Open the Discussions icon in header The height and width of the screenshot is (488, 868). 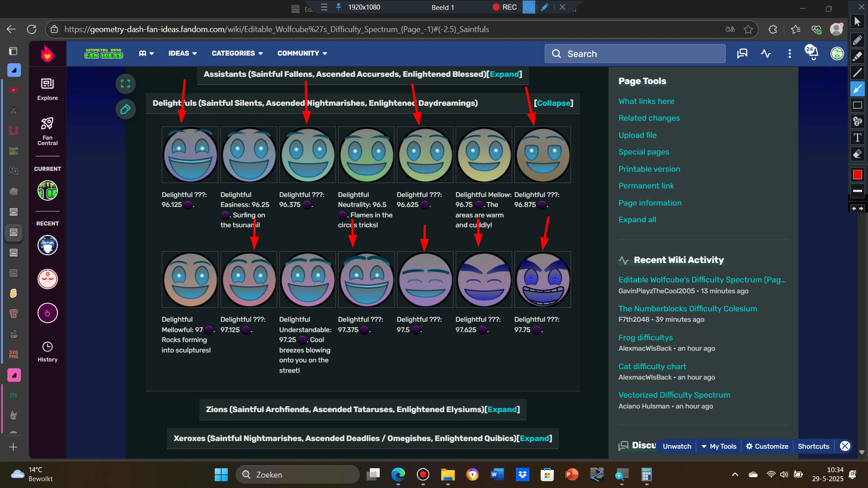pos(742,54)
